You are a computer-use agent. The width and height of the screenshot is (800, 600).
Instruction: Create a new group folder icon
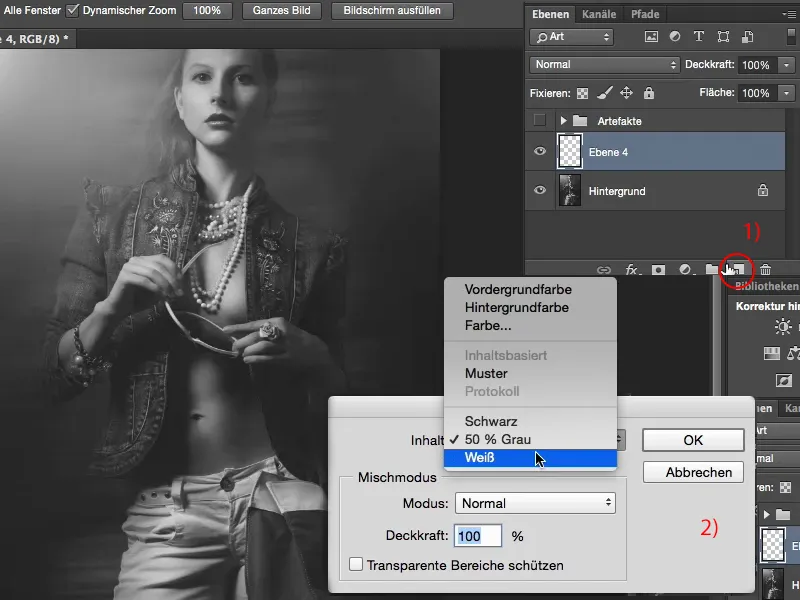(711, 269)
